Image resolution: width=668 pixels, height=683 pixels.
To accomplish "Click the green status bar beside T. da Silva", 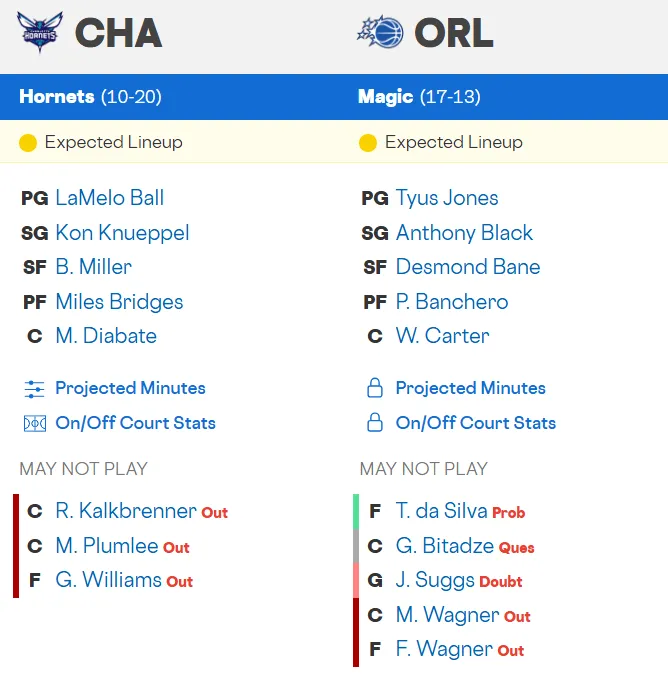I will 356,511.
